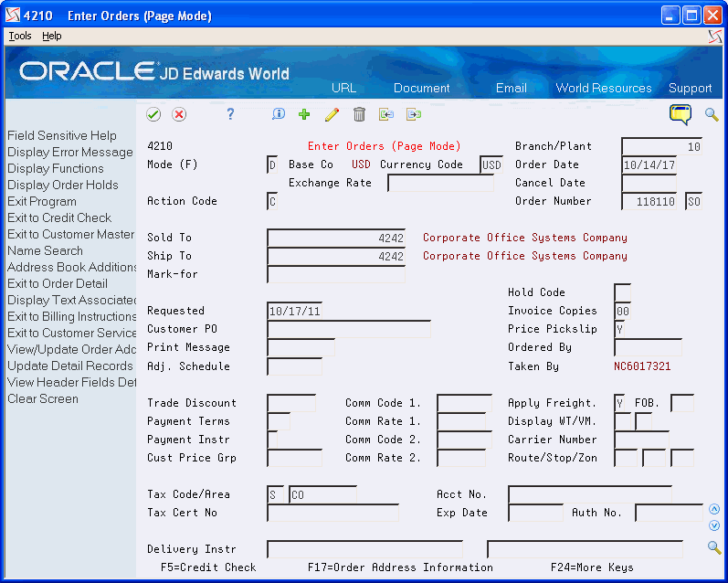The height and width of the screenshot is (583, 728).
Task: Click the Branch/Plant field
Action: (661, 147)
